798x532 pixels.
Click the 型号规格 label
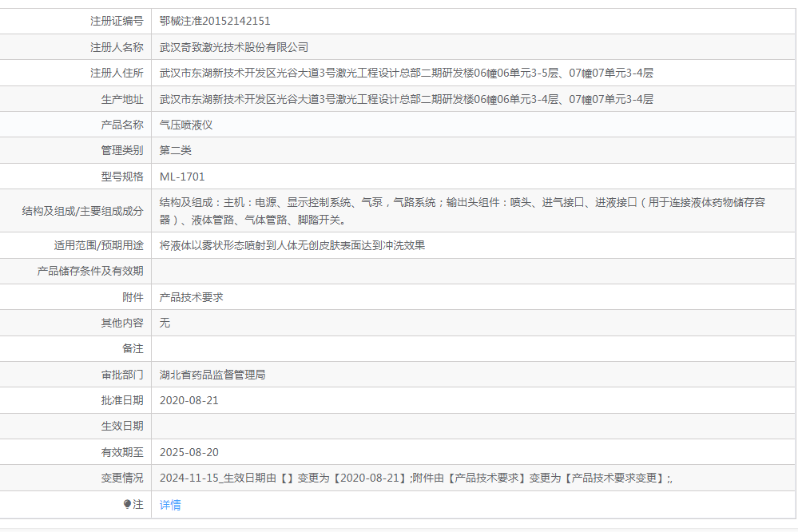click(122, 177)
